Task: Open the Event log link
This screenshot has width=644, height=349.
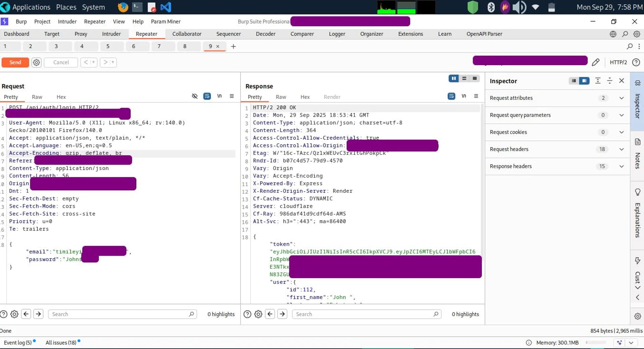Action: coord(18,343)
